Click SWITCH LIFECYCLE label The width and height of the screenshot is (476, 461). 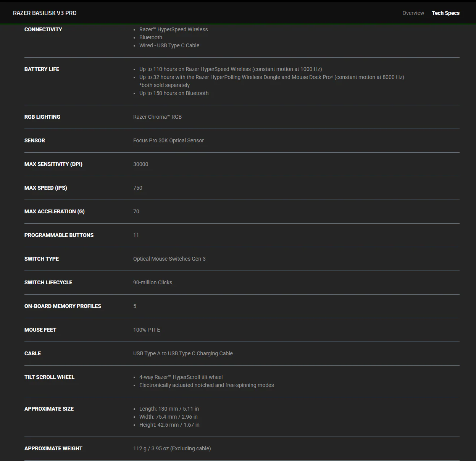tap(48, 282)
